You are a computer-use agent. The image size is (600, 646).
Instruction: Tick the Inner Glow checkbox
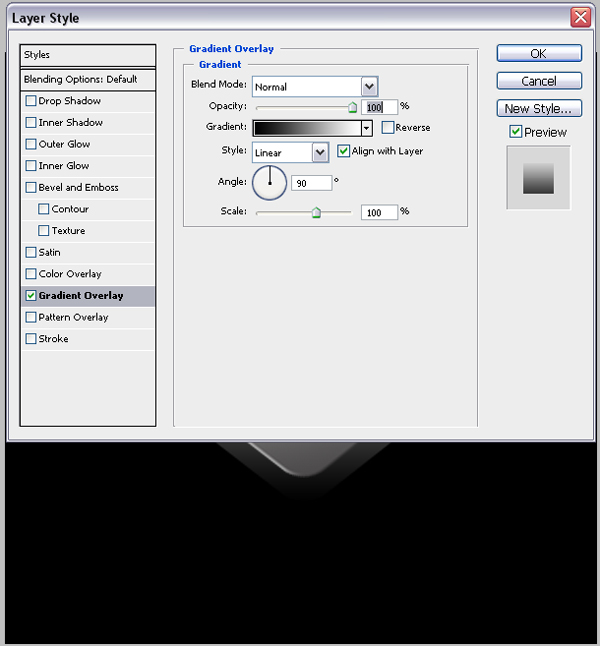(31, 166)
